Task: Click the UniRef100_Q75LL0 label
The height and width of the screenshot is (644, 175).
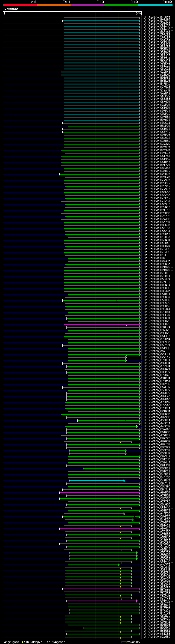Action: click(157, 282)
